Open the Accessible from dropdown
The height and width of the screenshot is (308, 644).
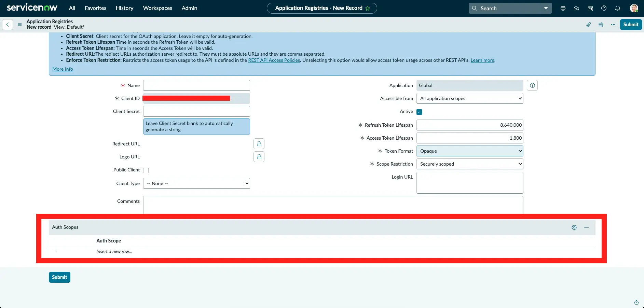(x=470, y=98)
